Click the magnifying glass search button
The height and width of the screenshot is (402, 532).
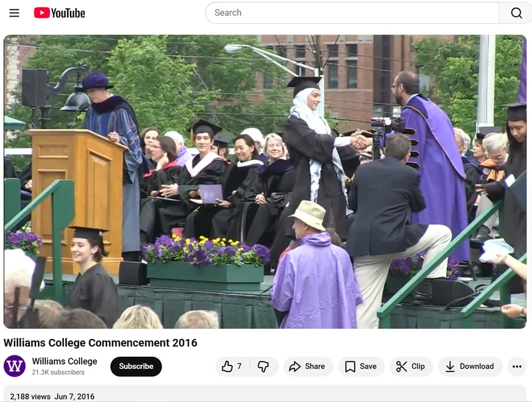click(x=516, y=13)
